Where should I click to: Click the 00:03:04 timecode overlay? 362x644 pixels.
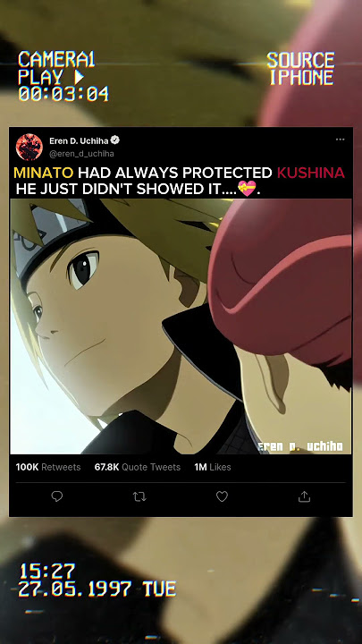(63, 94)
